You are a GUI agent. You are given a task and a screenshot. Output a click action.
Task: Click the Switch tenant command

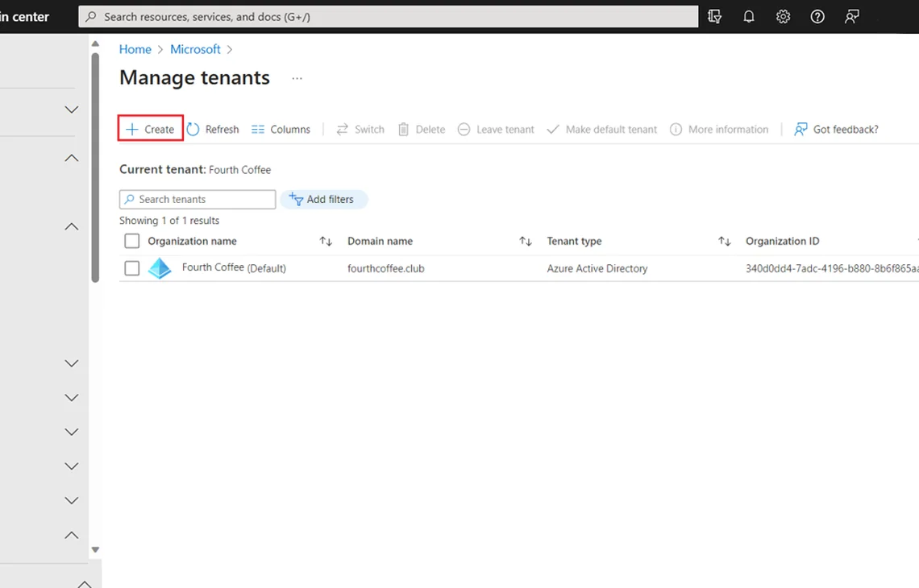[x=360, y=129]
